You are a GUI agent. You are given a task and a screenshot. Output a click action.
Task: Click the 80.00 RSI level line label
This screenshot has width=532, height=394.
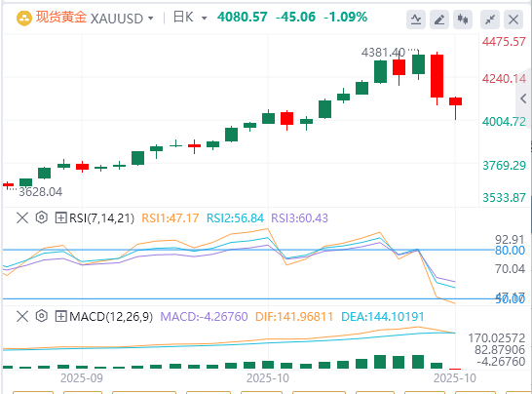[510, 251]
